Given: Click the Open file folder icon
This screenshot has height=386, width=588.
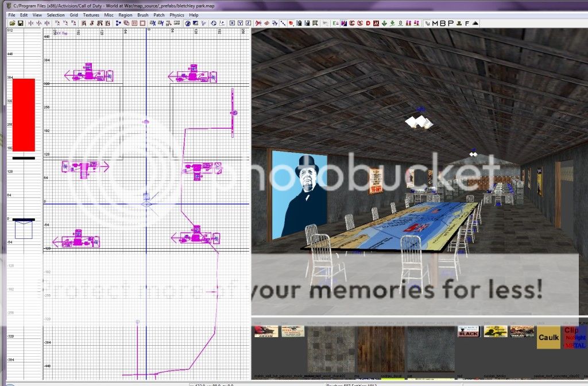Looking at the screenshot, I should [x=11, y=23].
